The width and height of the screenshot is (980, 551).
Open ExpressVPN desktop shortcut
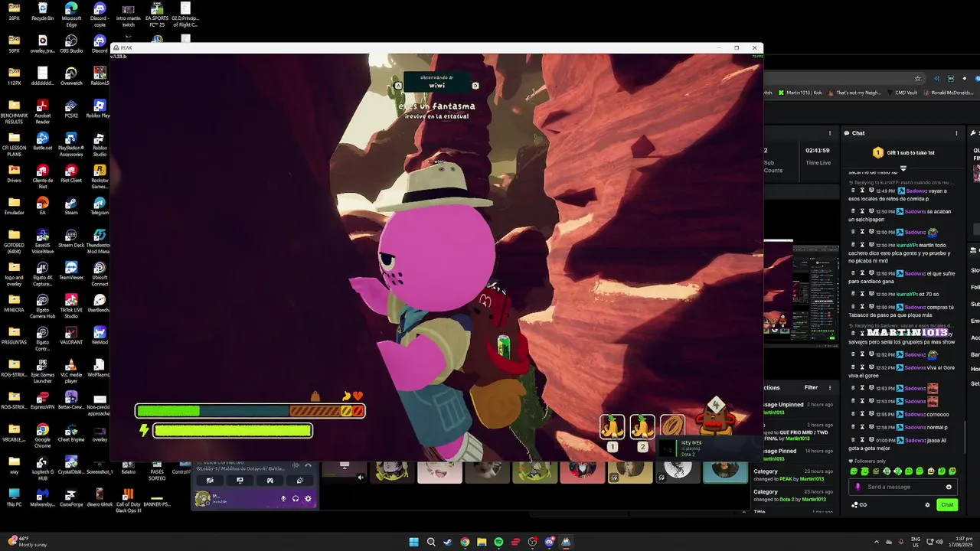[42, 400]
